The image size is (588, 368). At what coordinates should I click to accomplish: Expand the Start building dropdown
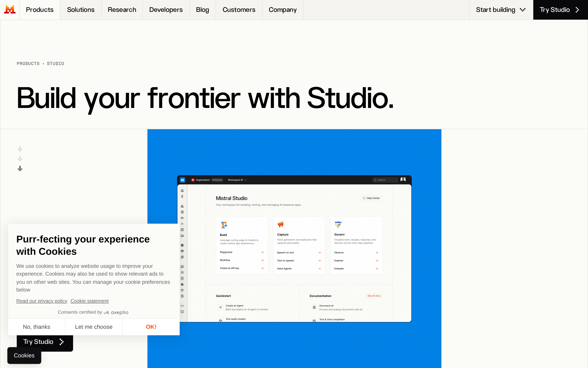501,10
